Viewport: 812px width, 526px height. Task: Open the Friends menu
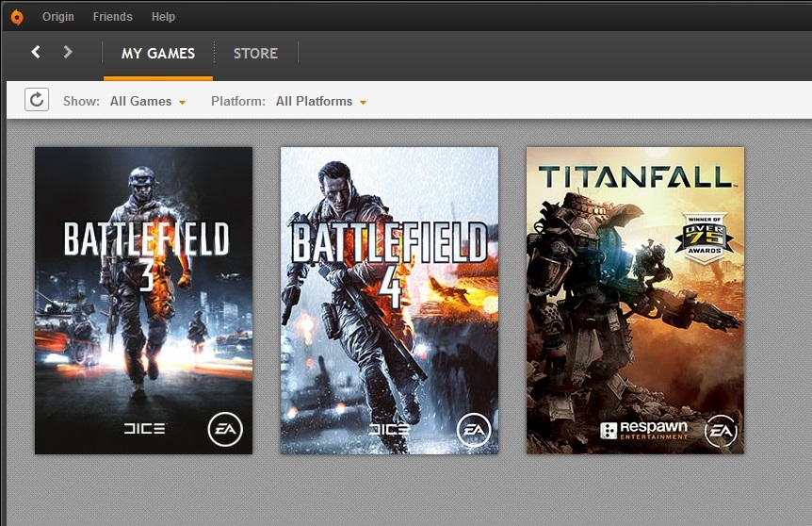coord(113,17)
